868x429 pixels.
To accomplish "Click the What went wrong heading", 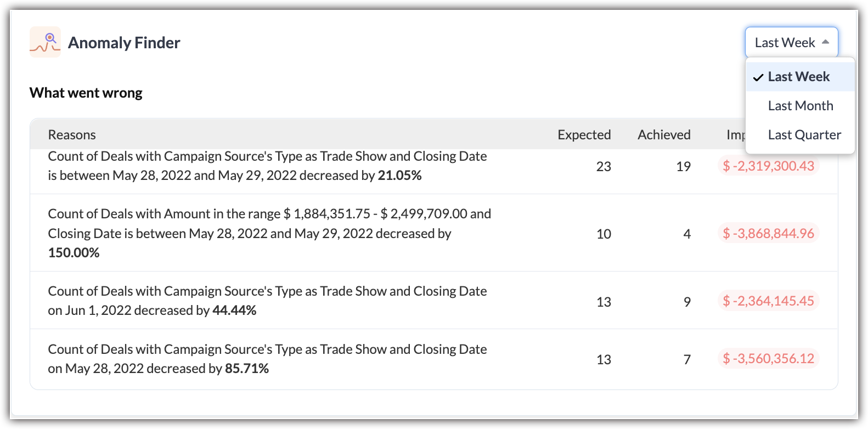I will tap(86, 93).
